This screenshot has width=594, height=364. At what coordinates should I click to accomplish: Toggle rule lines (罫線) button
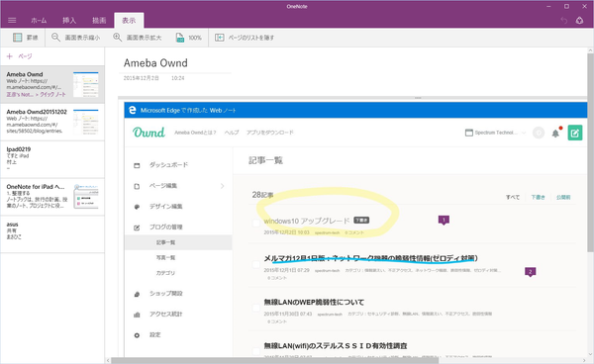tap(25, 38)
